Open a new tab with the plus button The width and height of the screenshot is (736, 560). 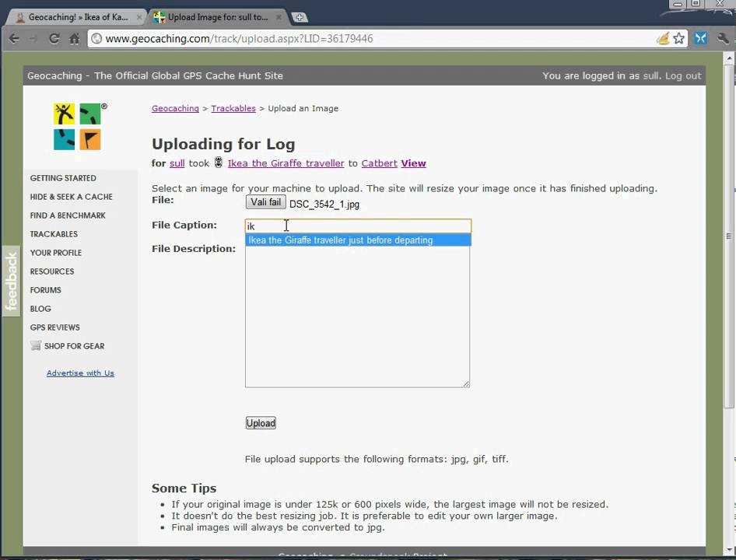pyautogui.click(x=299, y=17)
